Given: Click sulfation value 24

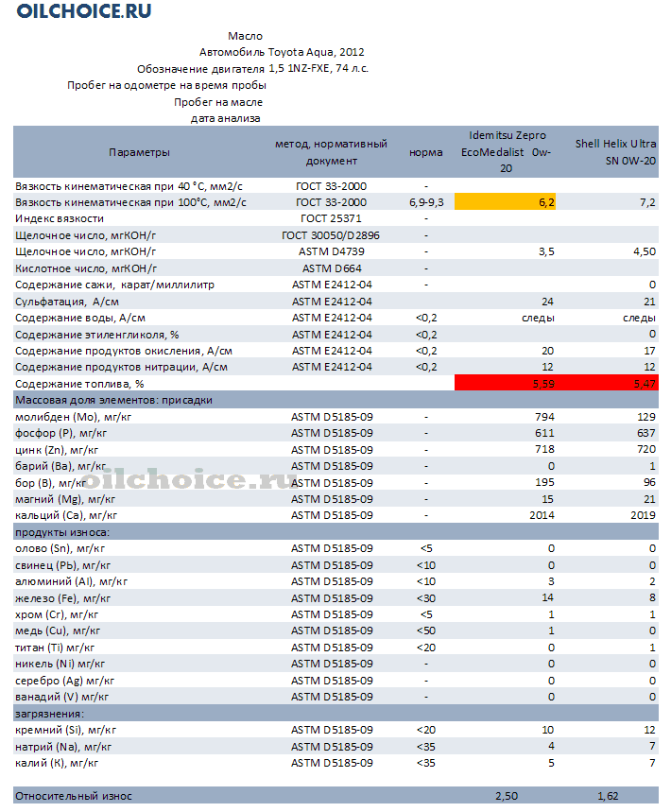Looking at the screenshot, I should [x=547, y=302].
